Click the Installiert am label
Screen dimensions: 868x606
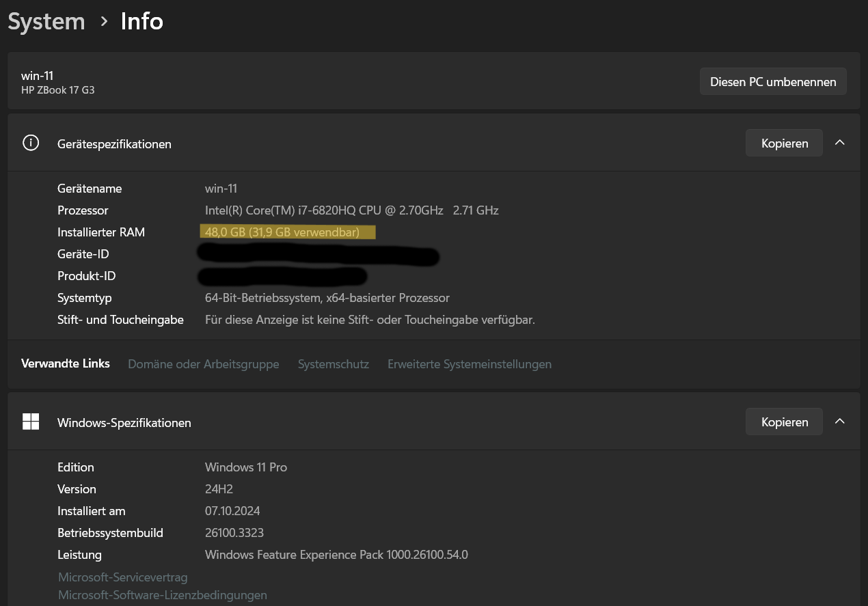pos(92,510)
